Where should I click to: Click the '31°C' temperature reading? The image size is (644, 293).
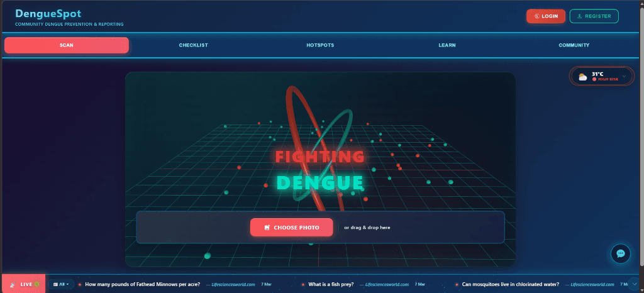tap(597, 74)
